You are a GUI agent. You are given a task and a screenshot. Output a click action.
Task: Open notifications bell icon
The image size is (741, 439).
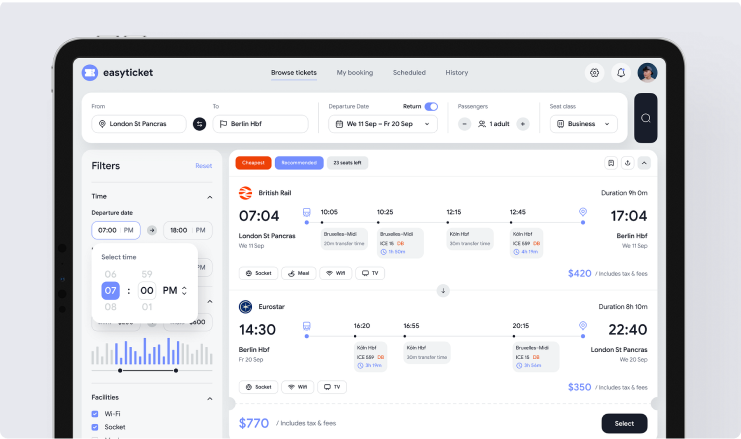621,73
